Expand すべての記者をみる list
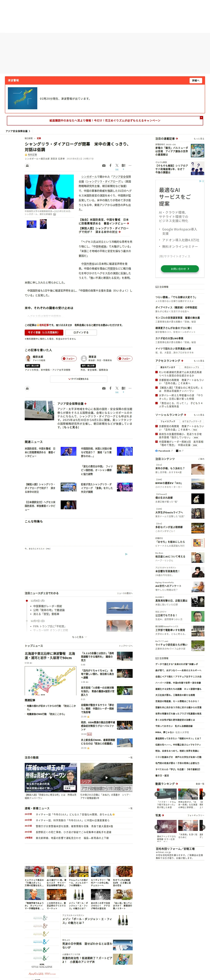Viewport: 210px width, 980px height. click(79, 379)
